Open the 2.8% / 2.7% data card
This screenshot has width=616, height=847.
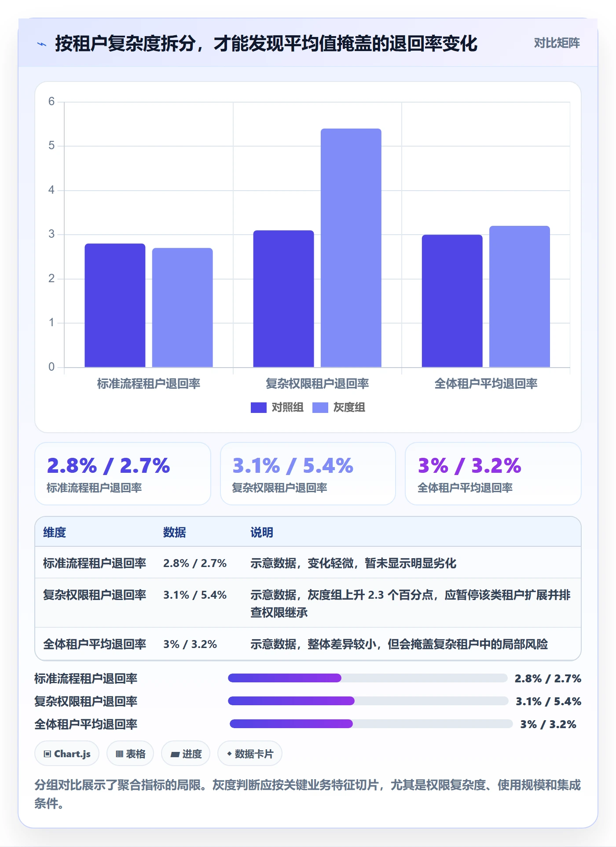click(x=123, y=474)
